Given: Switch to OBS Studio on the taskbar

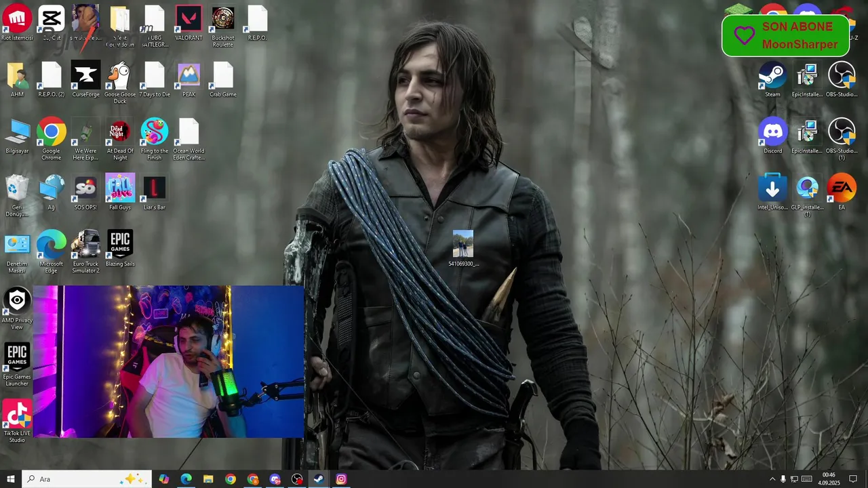Looking at the screenshot, I should (297, 479).
